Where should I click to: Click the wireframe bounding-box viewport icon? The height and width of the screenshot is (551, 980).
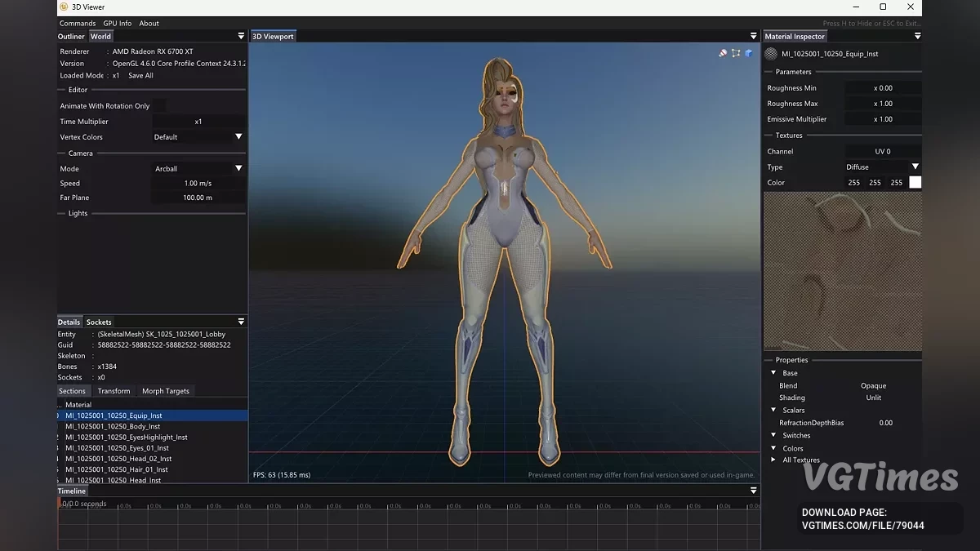(x=736, y=53)
